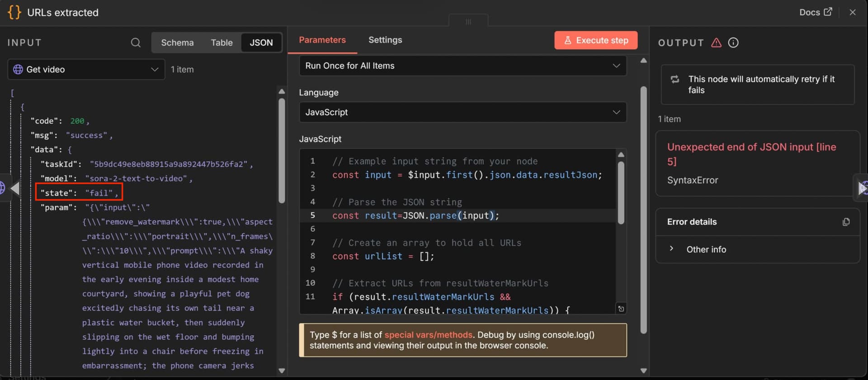The width and height of the screenshot is (868, 380).
Task: Click the search icon in the INPUT panel
Action: click(136, 42)
